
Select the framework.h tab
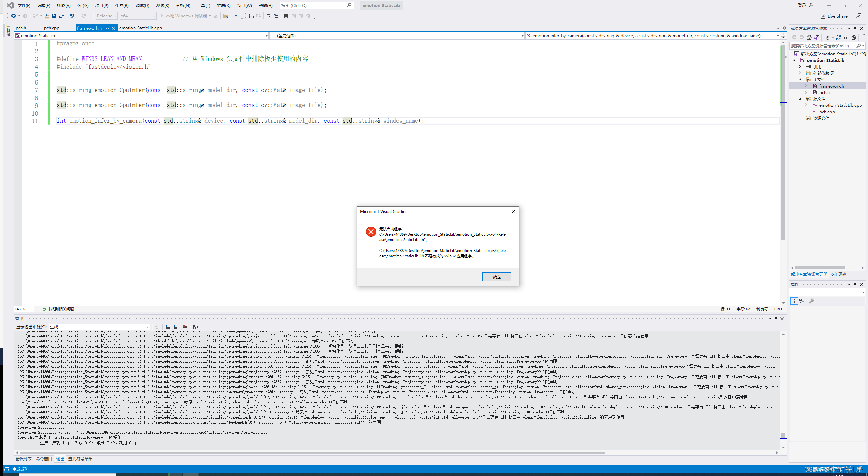(91, 27)
